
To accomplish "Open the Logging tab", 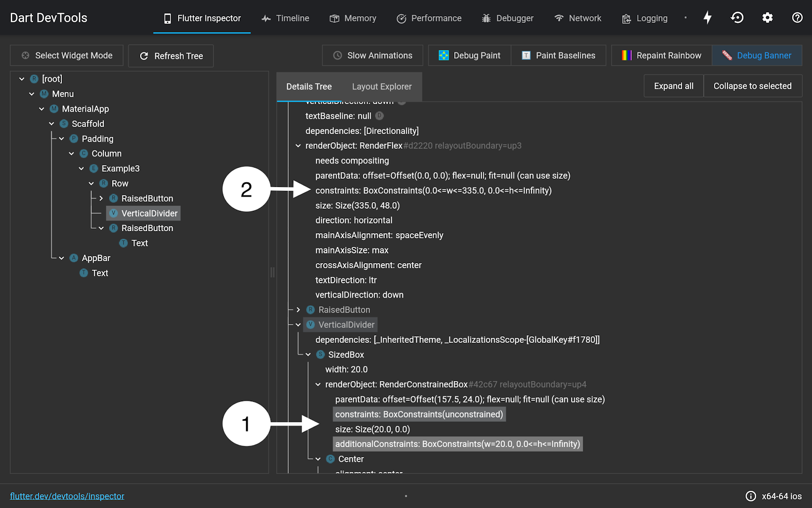I will click(645, 18).
